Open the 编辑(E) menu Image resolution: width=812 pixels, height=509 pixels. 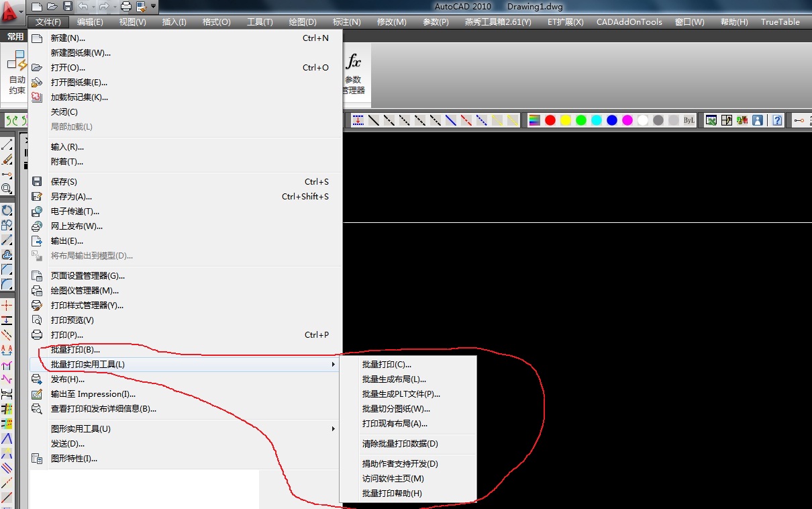[90, 22]
